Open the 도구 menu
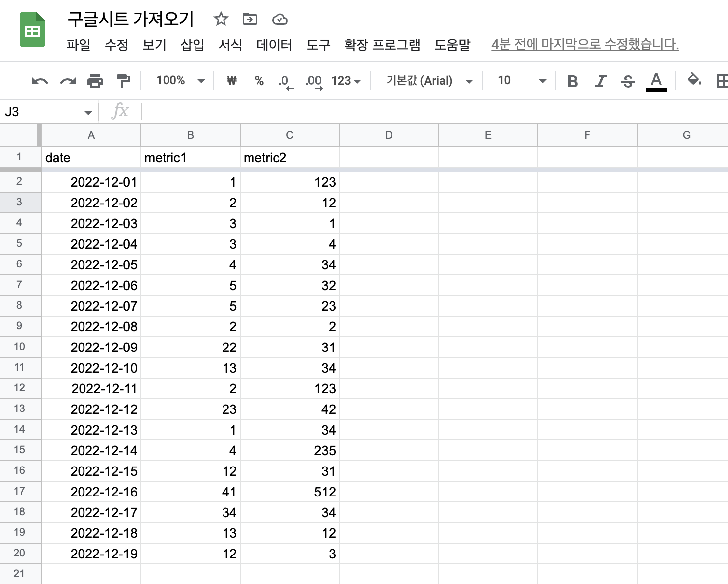Screen dimensions: 728x584 coord(318,45)
